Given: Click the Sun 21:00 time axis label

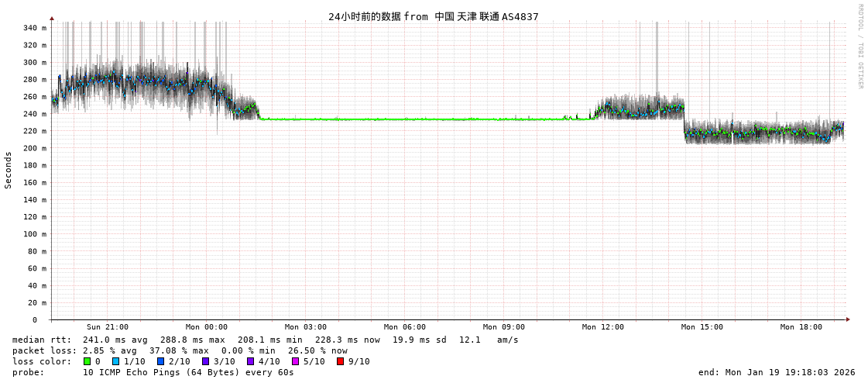Looking at the screenshot, I should (x=108, y=327).
